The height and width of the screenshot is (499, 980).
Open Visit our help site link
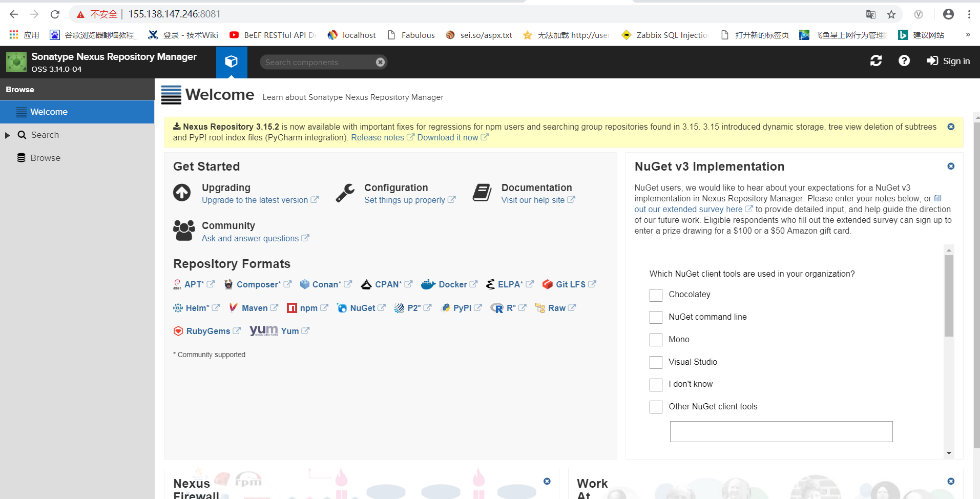[x=538, y=200]
